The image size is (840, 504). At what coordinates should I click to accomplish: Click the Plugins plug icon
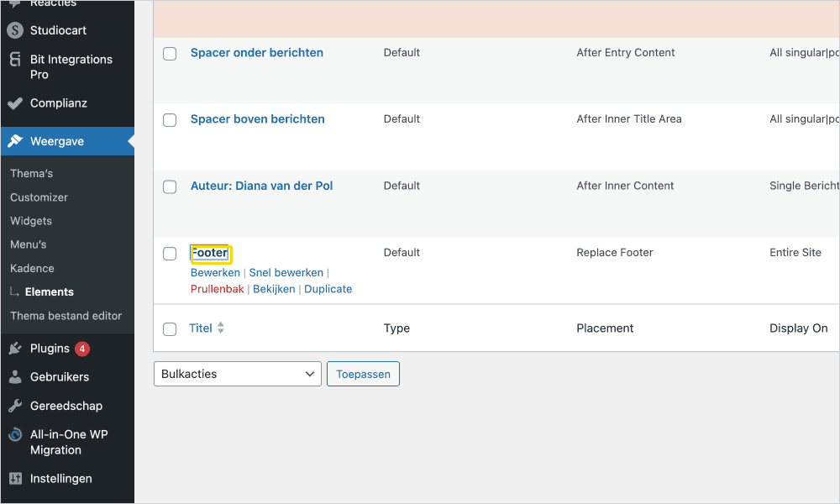[15, 349]
